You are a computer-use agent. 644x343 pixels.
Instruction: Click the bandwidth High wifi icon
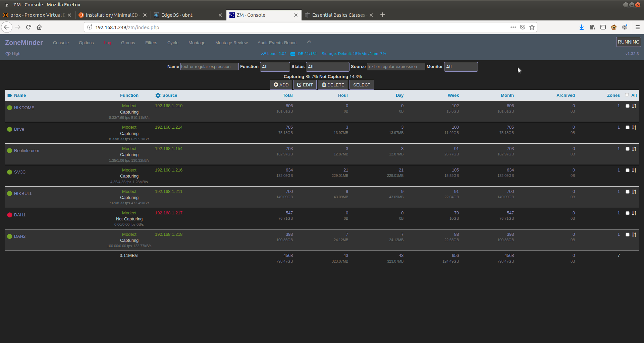pos(8,54)
